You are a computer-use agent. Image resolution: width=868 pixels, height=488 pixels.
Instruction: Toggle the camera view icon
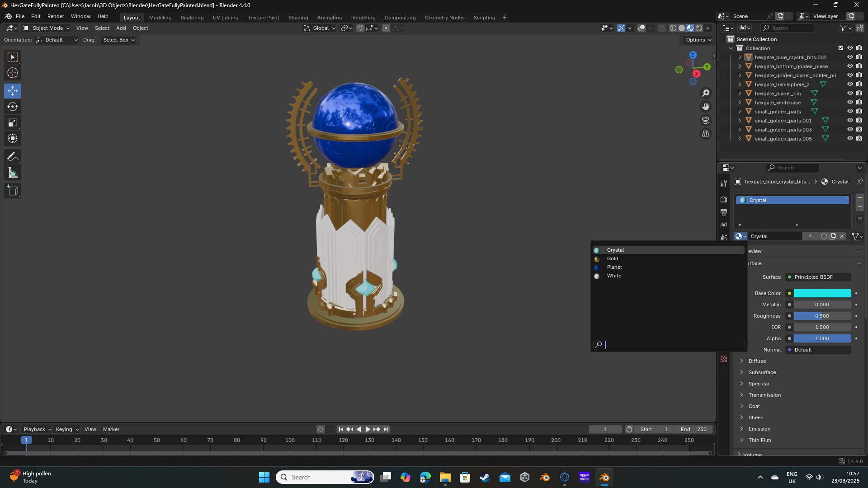pyautogui.click(x=706, y=120)
